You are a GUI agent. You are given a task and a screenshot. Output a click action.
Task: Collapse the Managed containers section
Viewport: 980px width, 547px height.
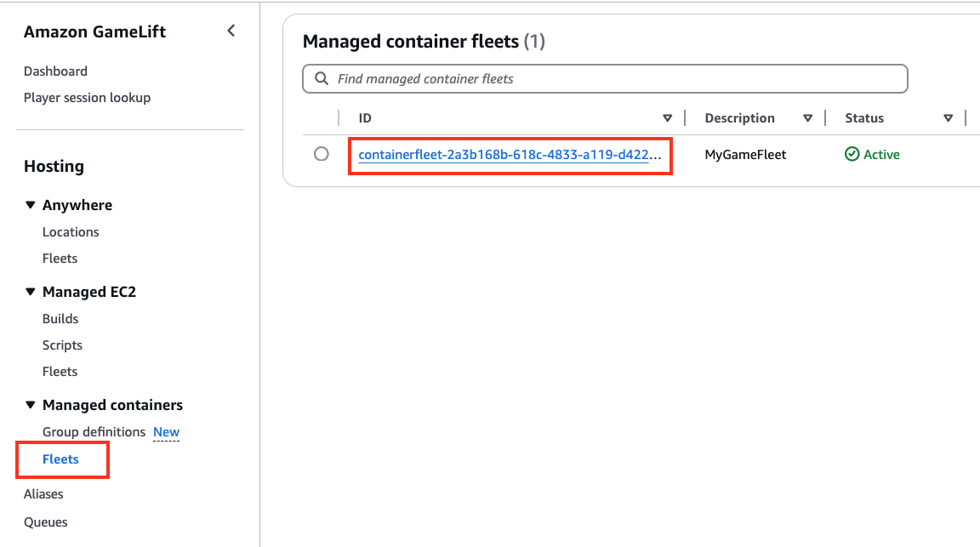click(x=30, y=404)
